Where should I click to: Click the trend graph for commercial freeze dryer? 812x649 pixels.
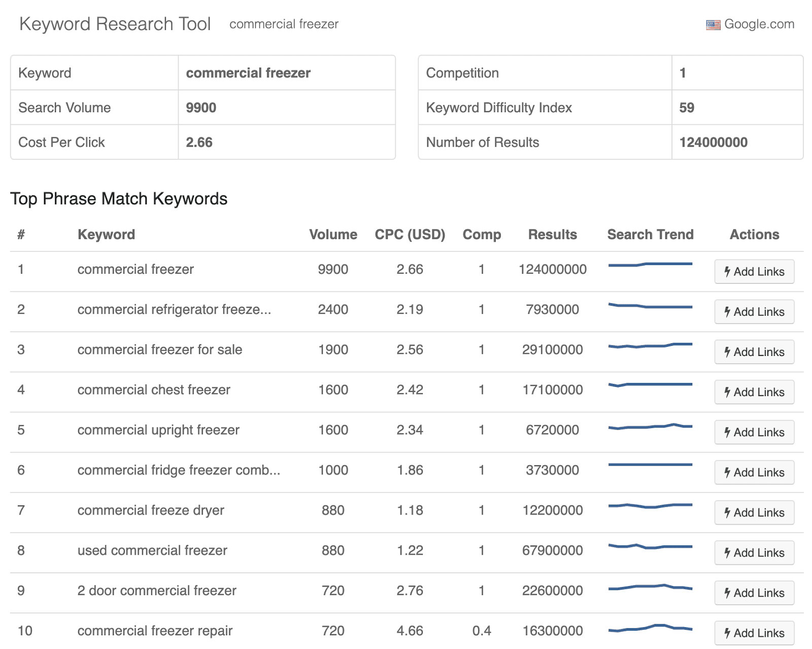click(650, 506)
